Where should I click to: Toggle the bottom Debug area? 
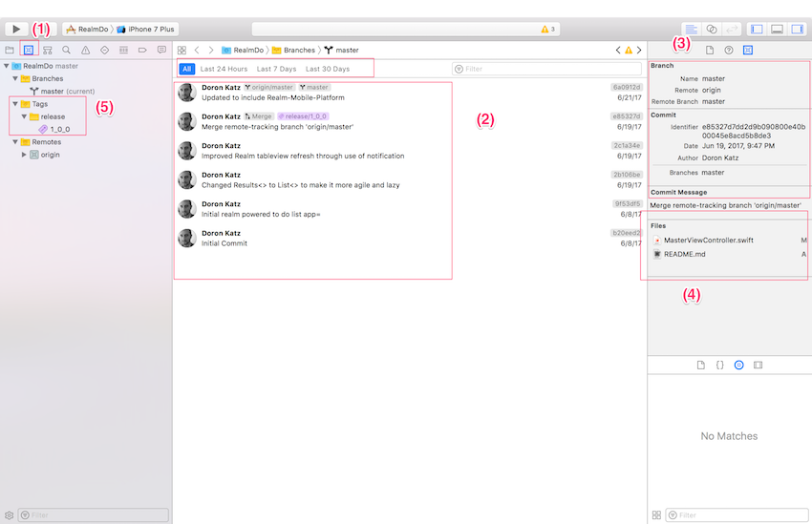(x=777, y=29)
